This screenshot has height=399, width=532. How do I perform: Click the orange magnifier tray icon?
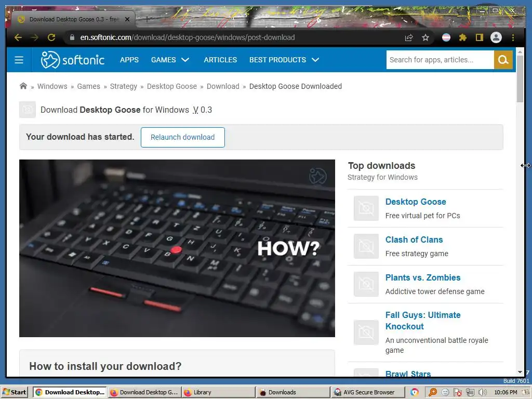433,392
